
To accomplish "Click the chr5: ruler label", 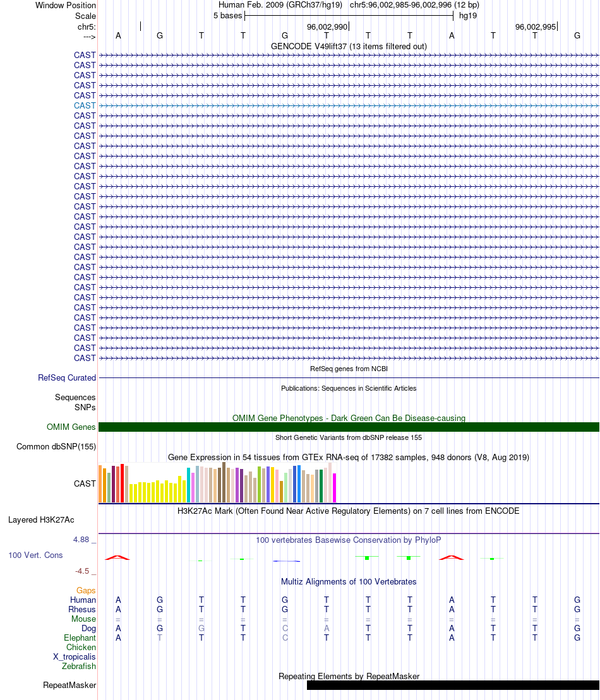I will point(87,27).
